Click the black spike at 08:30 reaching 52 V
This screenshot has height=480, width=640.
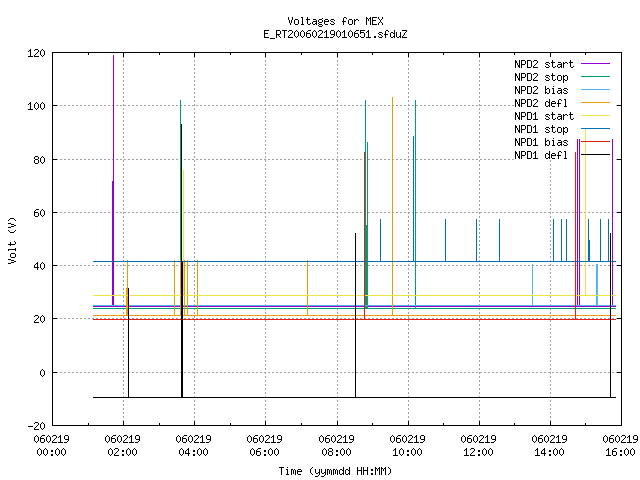coord(356,315)
